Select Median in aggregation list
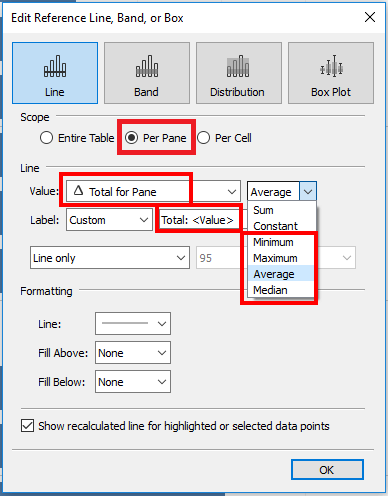Viewport: 389px width, 496px height. [x=270, y=290]
